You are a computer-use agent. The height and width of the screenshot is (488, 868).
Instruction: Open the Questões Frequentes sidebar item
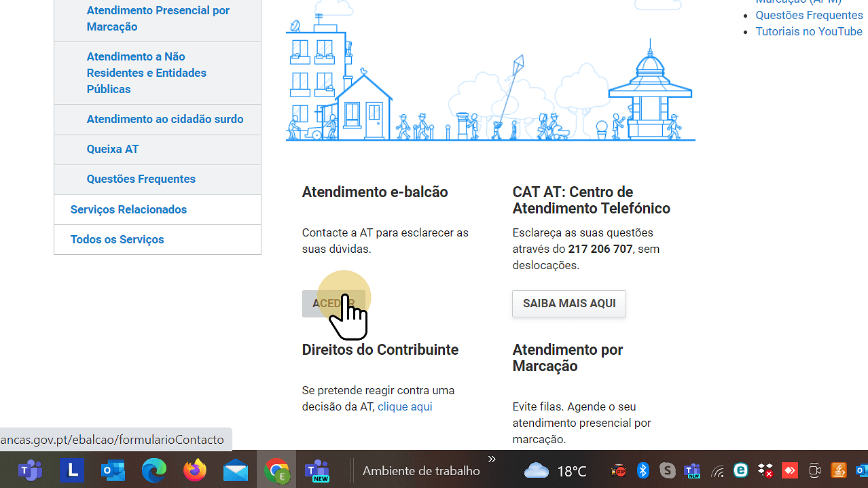pos(141,179)
